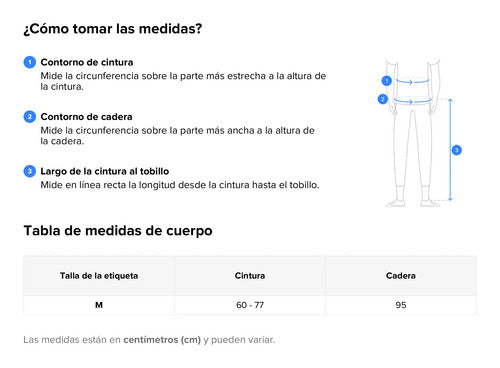
Task: Click the number 2 badge beside Contorno de cadera
Action: click(x=30, y=117)
